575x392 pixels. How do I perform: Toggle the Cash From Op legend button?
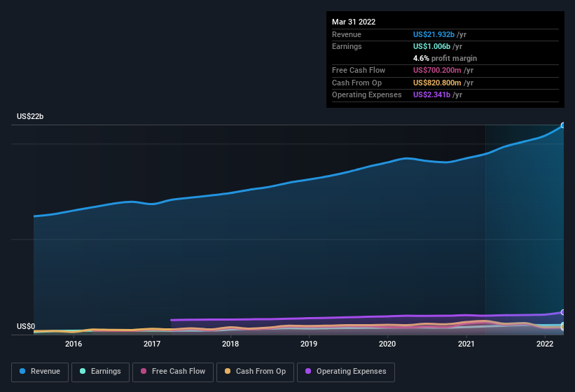pyautogui.click(x=255, y=372)
